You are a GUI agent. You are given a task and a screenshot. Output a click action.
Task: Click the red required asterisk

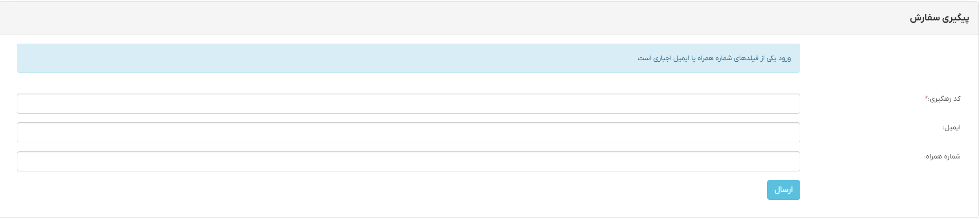pyautogui.click(x=926, y=98)
